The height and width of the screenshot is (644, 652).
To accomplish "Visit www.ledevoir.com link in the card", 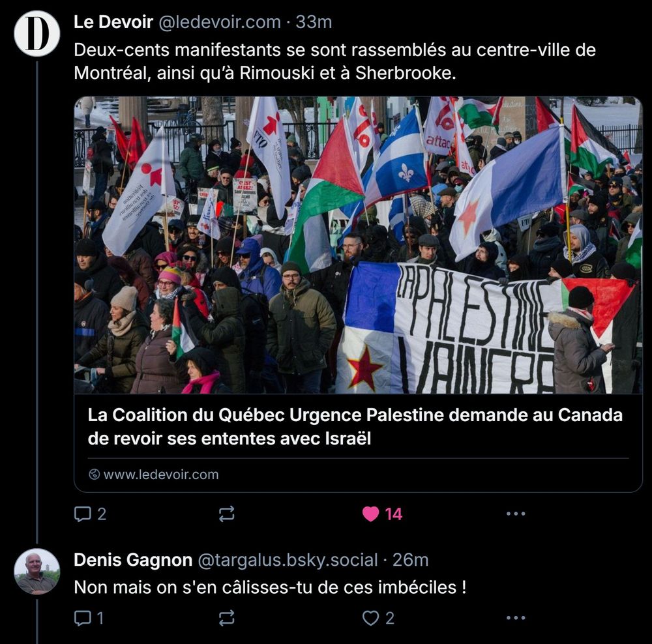I will (160, 475).
